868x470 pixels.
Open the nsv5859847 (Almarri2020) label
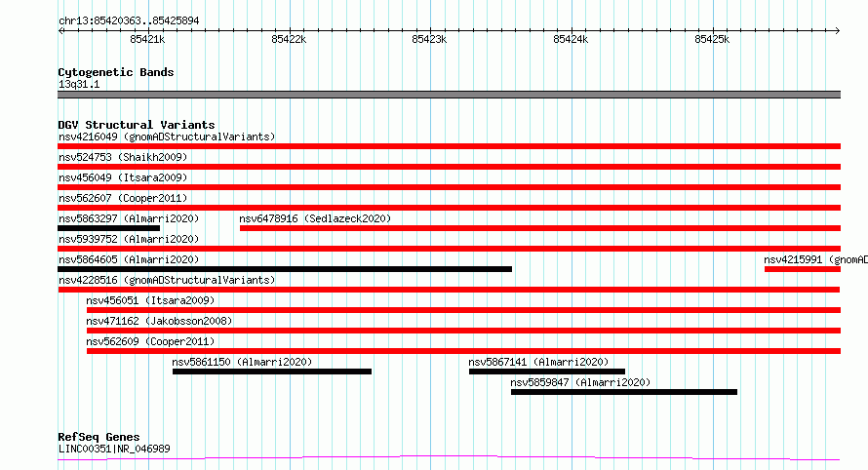[x=580, y=382]
